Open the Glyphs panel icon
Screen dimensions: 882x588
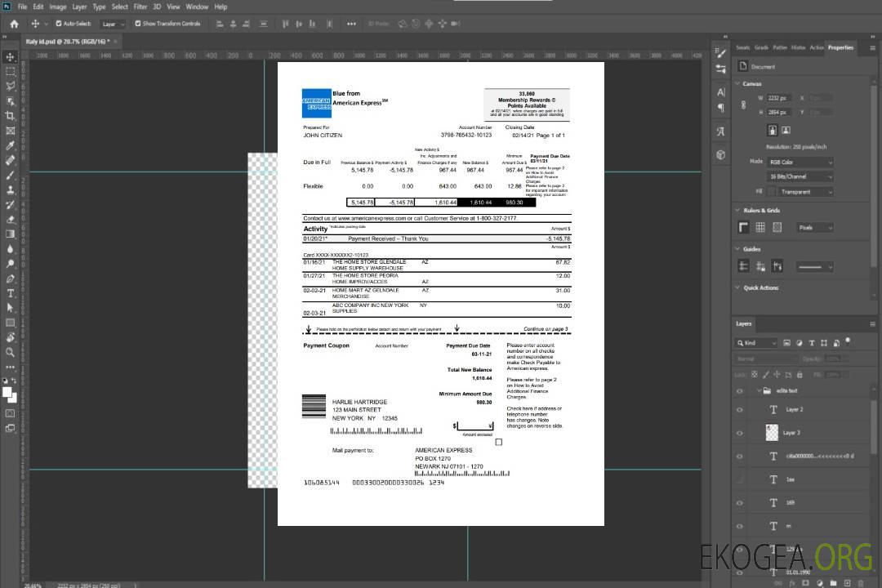click(720, 131)
